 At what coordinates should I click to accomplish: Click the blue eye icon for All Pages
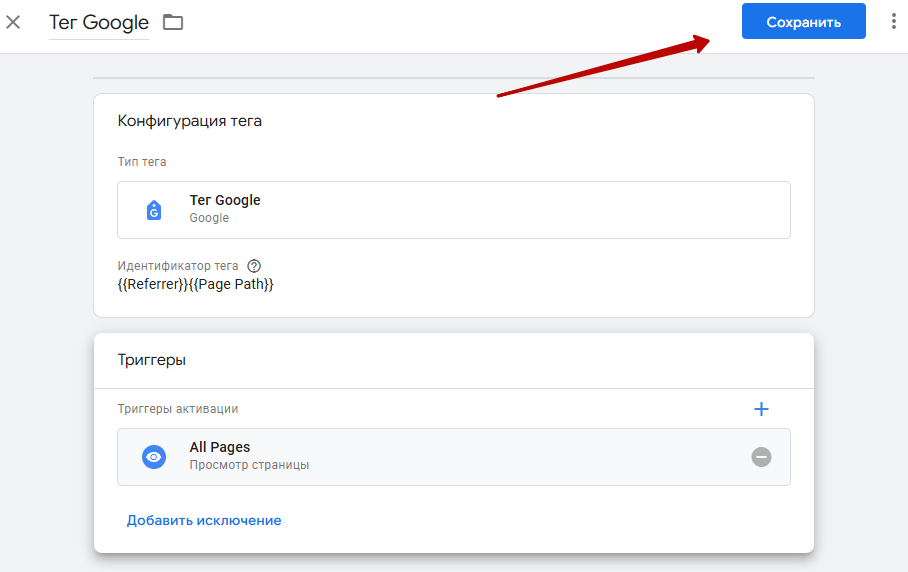pos(153,457)
